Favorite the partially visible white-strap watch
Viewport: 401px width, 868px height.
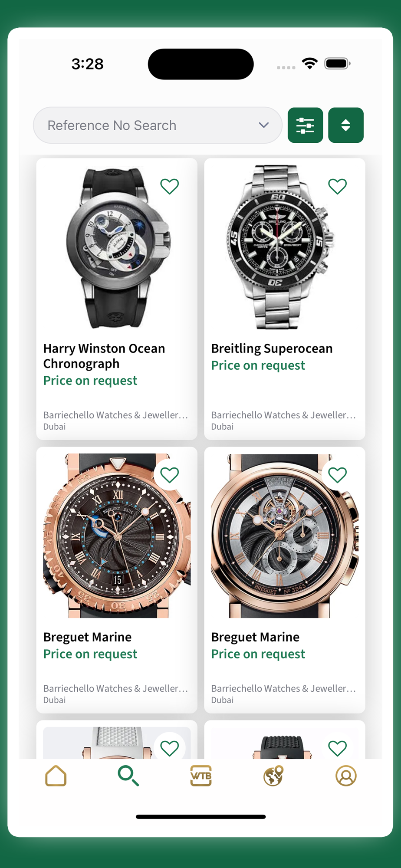click(x=170, y=748)
